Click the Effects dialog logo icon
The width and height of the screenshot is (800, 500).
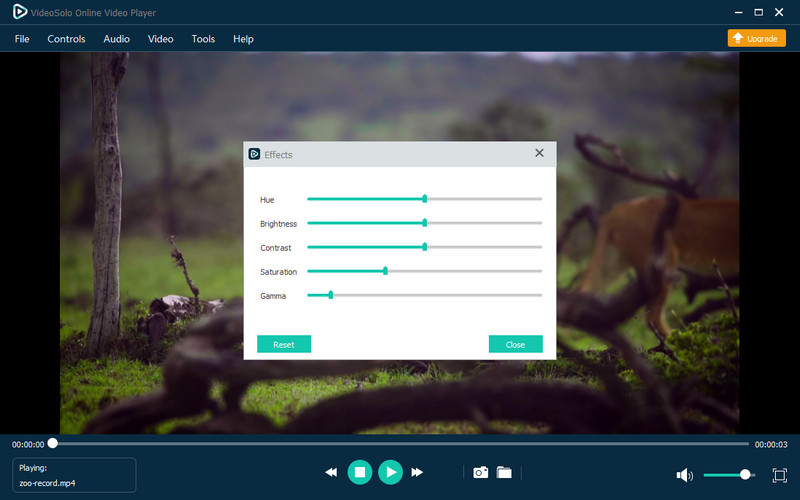click(x=254, y=154)
